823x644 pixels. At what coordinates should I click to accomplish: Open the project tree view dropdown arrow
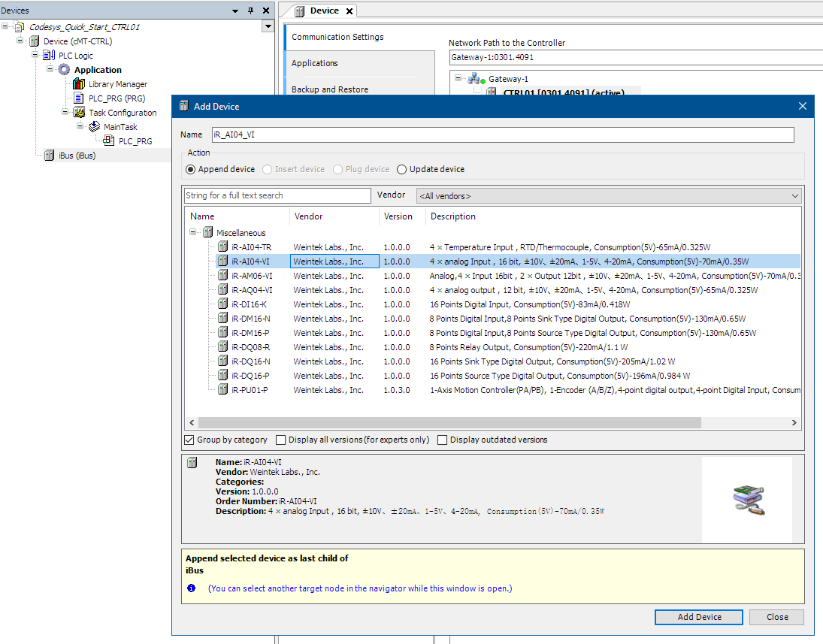(268, 26)
